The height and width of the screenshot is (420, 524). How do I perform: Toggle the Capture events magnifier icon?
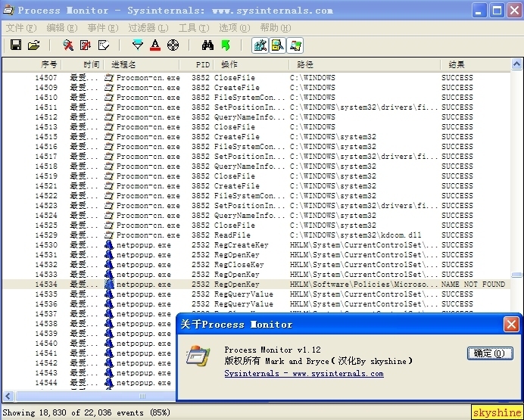(x=68, y=45)
